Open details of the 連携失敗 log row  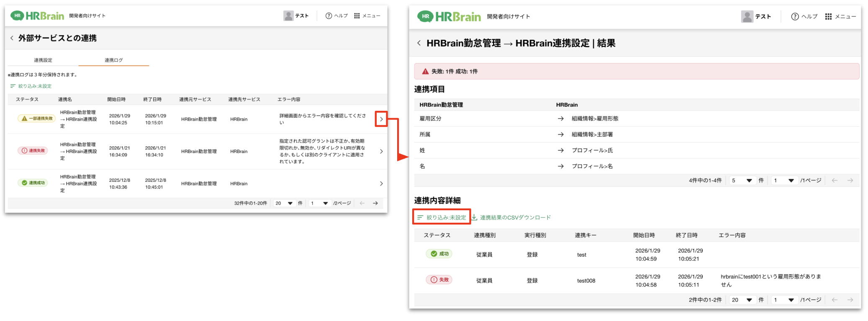[381, 151]
